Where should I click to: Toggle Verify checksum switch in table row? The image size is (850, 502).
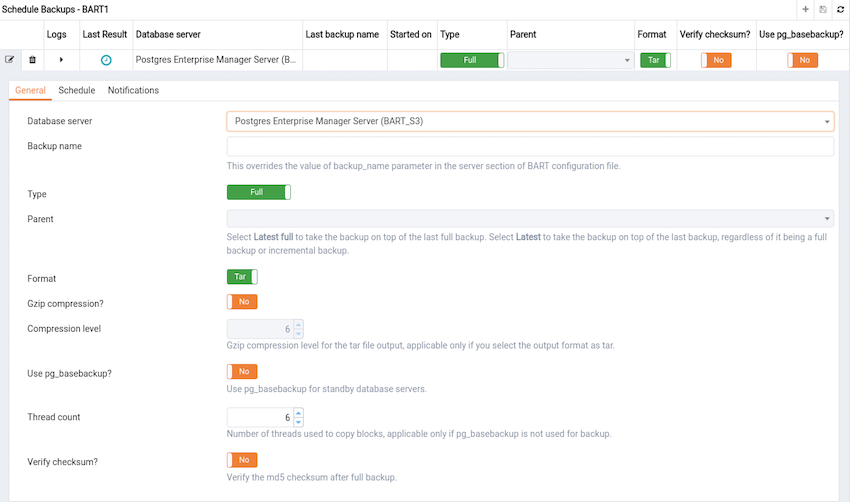click(716, 60)
